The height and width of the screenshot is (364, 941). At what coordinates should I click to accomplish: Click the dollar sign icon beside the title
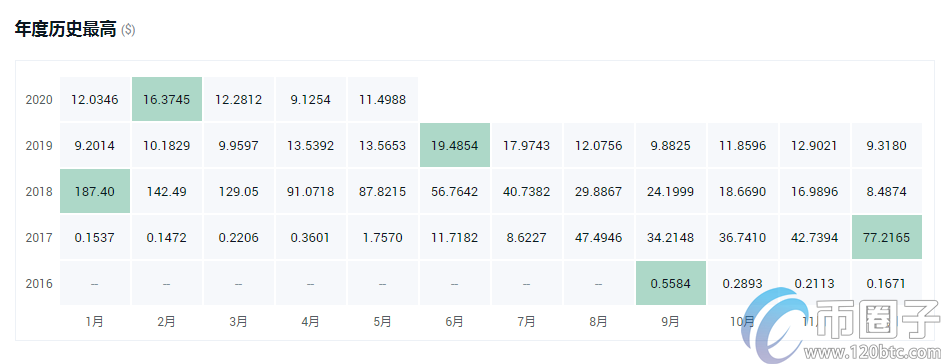128,30
